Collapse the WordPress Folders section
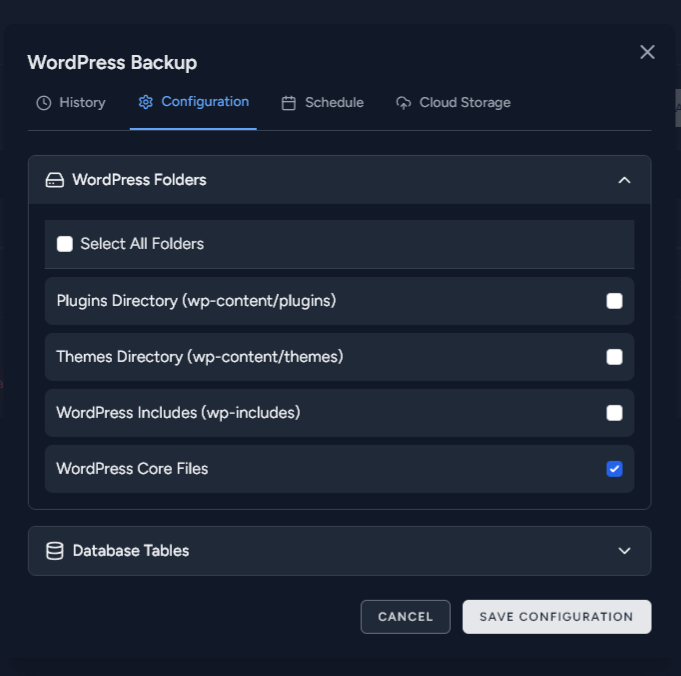 click(624, 180)
